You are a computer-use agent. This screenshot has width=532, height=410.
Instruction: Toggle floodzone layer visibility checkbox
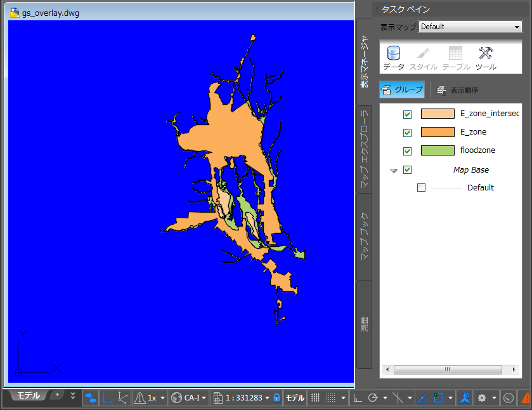[407, 151]
